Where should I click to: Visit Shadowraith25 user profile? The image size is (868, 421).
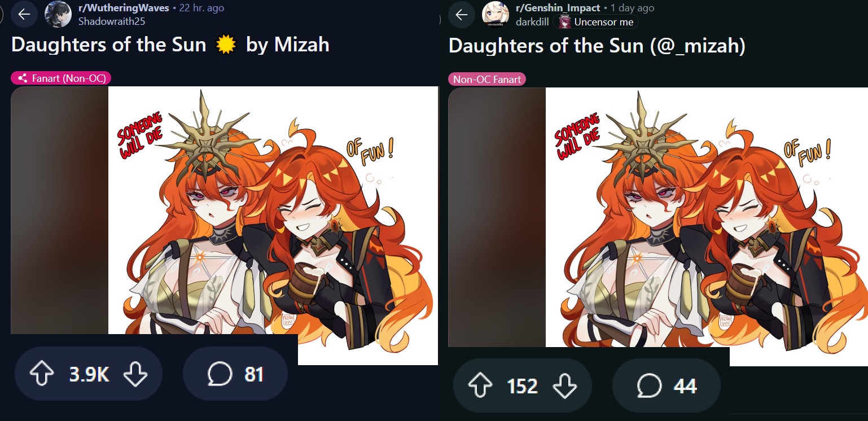click(112, 22)
